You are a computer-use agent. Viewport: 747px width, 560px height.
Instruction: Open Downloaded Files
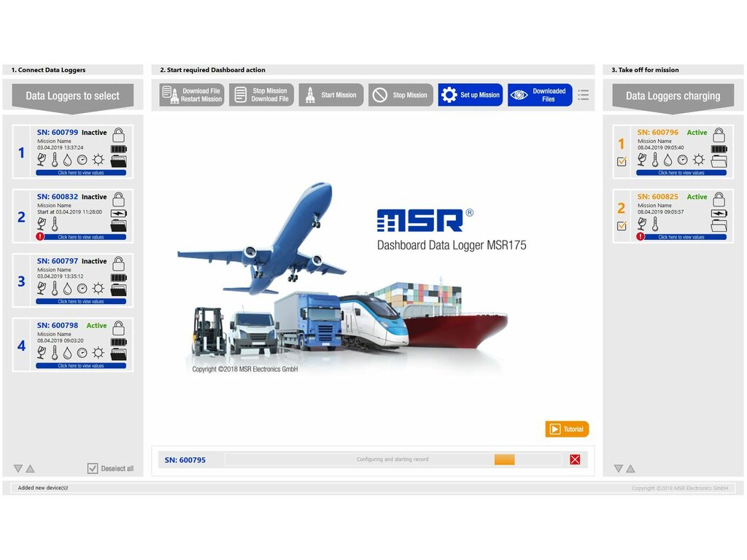(540, 95)
